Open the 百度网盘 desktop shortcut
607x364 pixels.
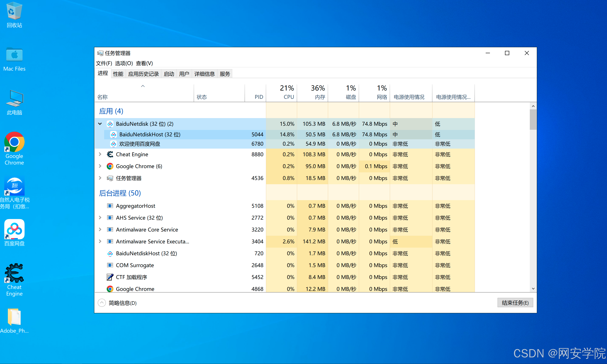14,229
